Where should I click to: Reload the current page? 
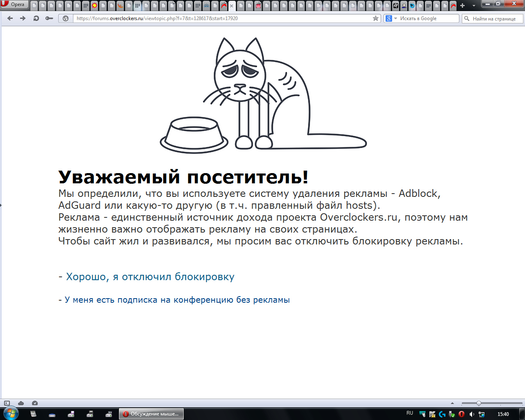pos(36,18)
